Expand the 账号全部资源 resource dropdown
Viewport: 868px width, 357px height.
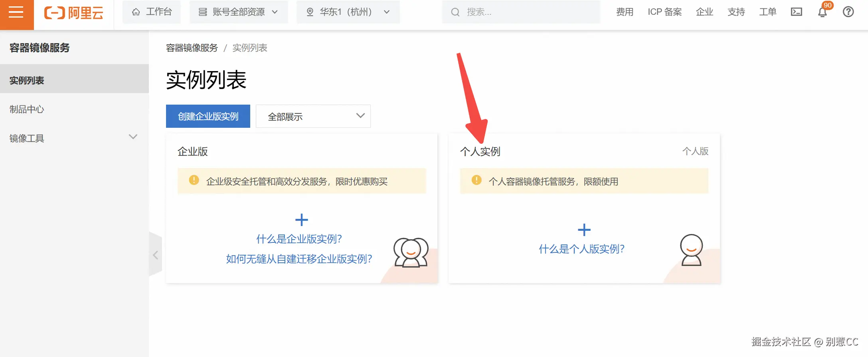point(239,12)
